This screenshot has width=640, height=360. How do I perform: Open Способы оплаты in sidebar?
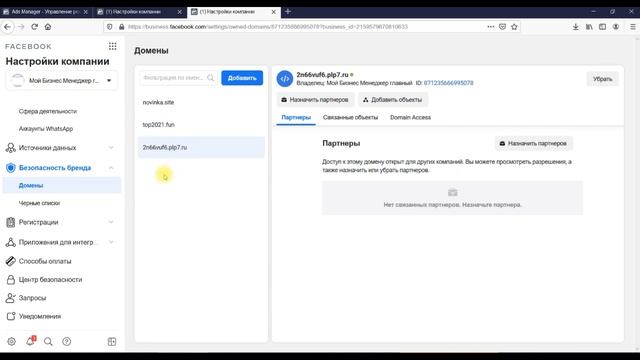point(45,261)
